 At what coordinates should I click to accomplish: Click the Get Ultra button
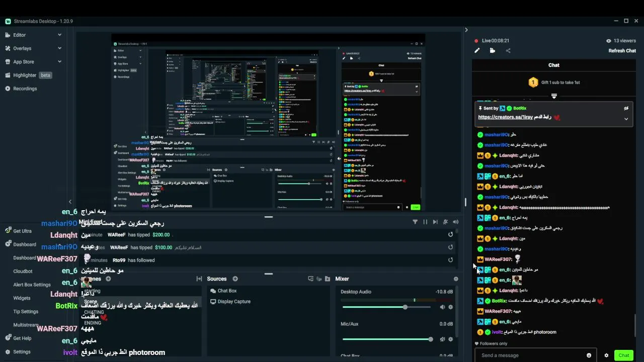22,231
